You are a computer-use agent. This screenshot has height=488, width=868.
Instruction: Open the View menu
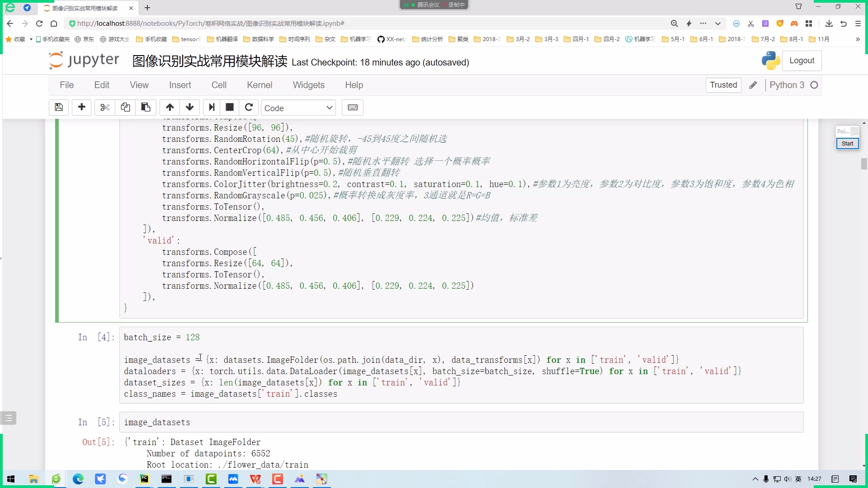point(139,85)
